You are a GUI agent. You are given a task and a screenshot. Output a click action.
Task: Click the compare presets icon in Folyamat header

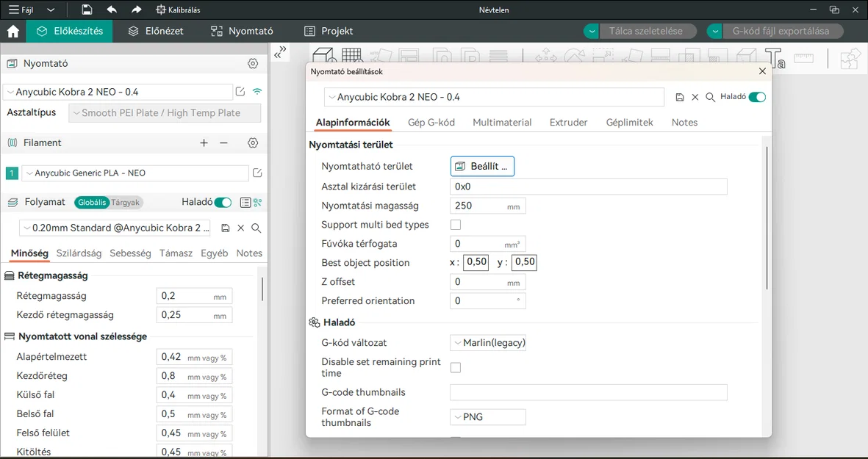point(257,203)
